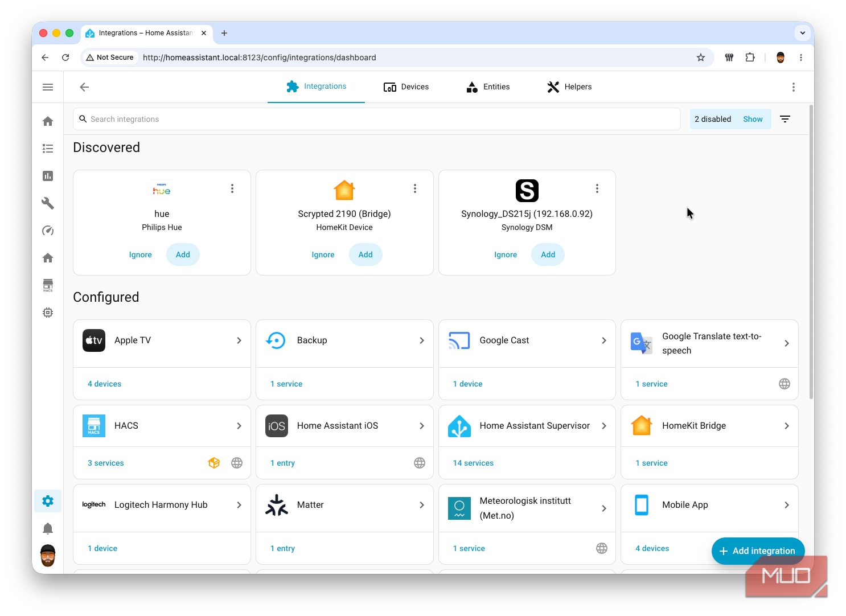Click the Search integrations field
The image size is (846, 616).
coord(377,119)
